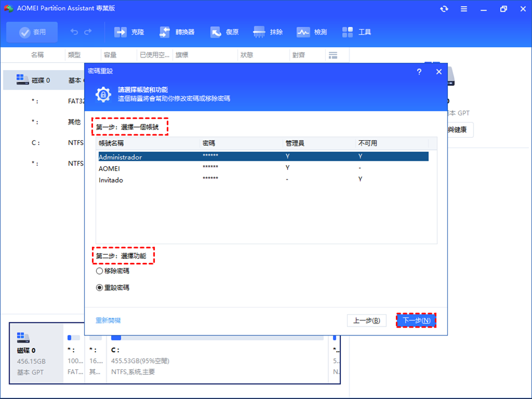532x399 pixels.
Task: Click the Reconnect (重新聯繫) link
Action: pyautogui.click(x=108, y=320)
